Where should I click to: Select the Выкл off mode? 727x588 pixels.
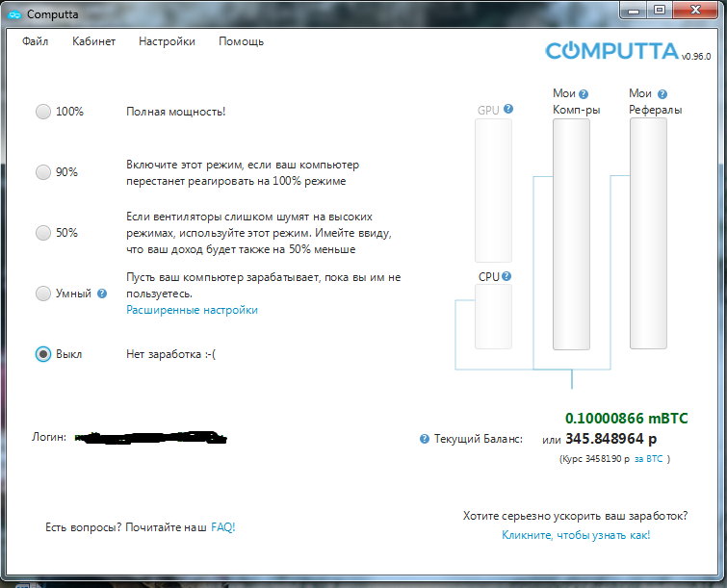pos(43,354)
